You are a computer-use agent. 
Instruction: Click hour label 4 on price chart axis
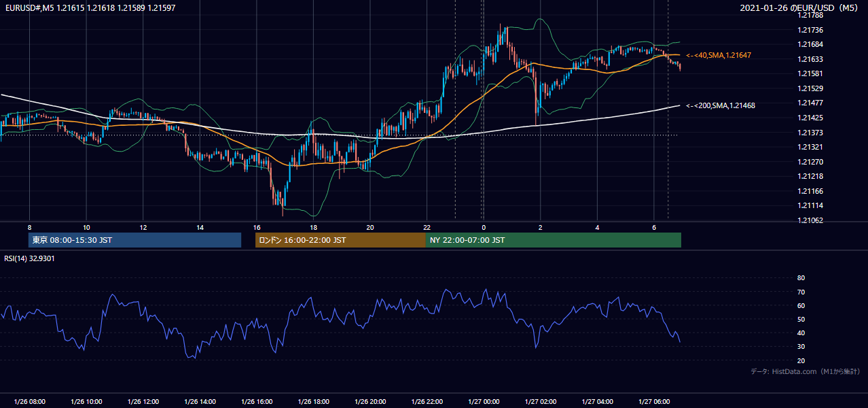[x=597, y=227]
